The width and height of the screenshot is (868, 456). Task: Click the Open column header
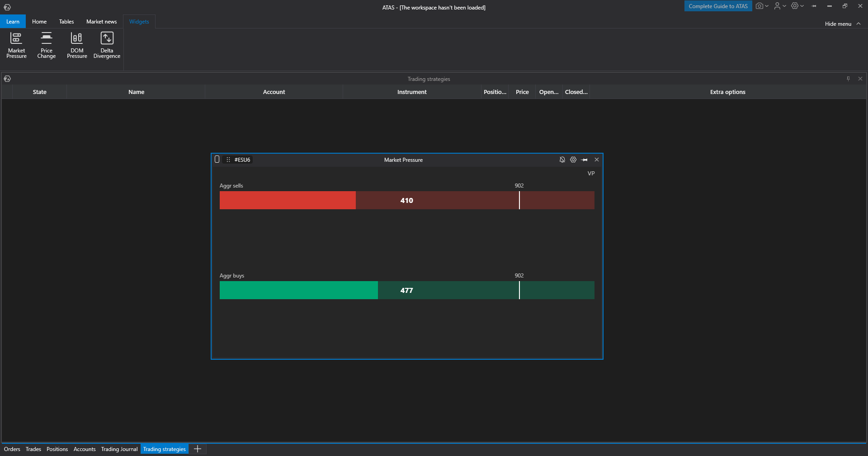click(x=549, y=92)
